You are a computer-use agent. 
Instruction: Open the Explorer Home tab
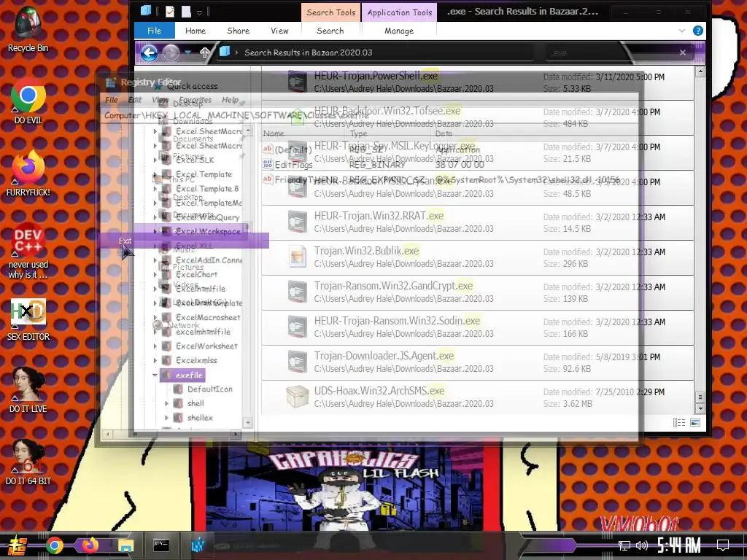pyautogui.click(x=196, y=31)
